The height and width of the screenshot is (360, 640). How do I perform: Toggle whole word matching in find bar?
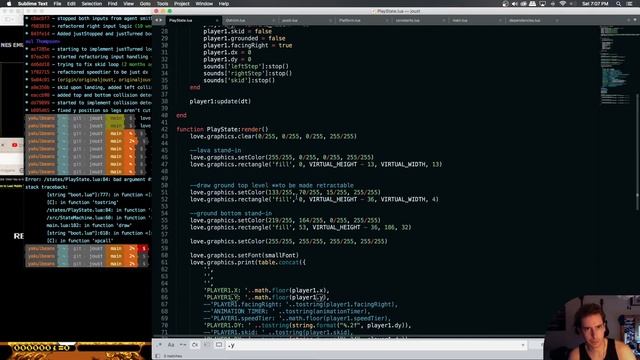click(x=182, y=345)
